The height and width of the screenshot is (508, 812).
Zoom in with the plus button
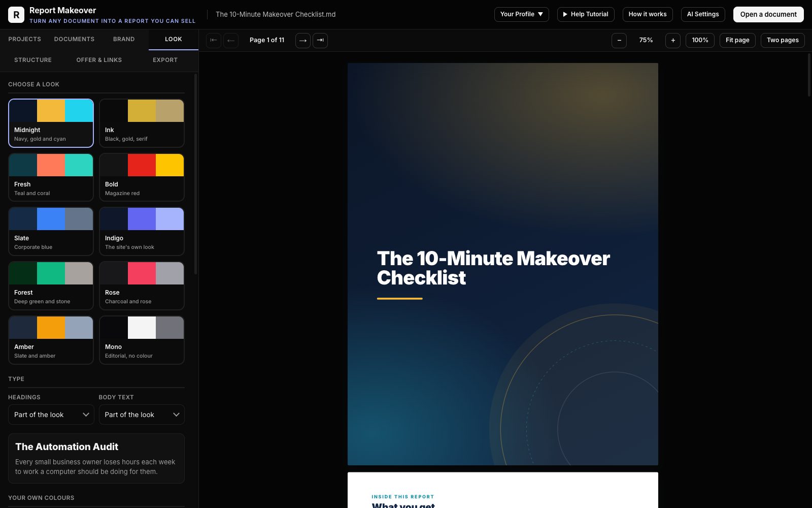point(673,40)
